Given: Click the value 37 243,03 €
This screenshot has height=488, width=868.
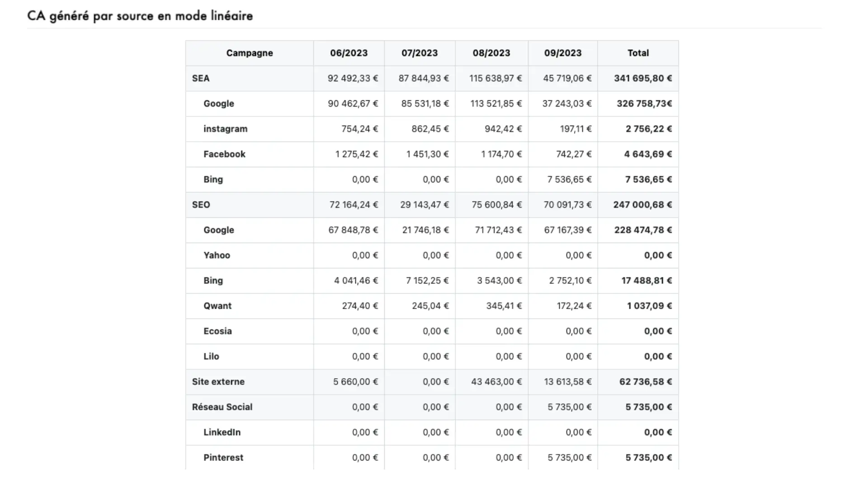Looking at the screenshot, I should 567,103.
